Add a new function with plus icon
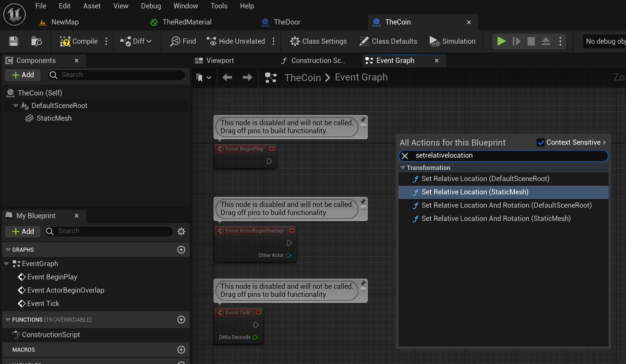The width and height of the screenshot is (626, 364). (181, 320)
